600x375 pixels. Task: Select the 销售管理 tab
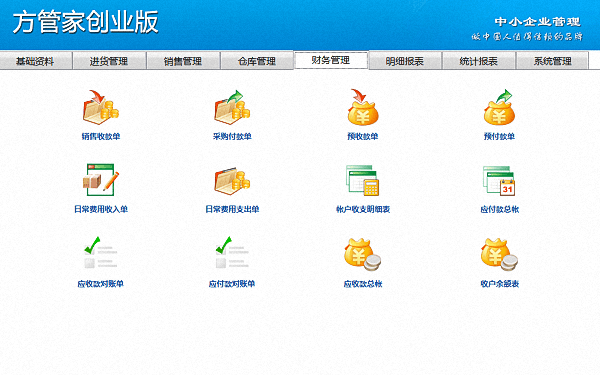(183, 61)
